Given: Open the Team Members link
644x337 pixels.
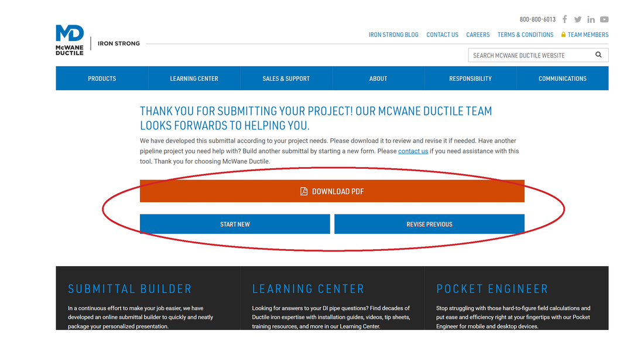Looking at the screenshot, I should coord(588,35).
